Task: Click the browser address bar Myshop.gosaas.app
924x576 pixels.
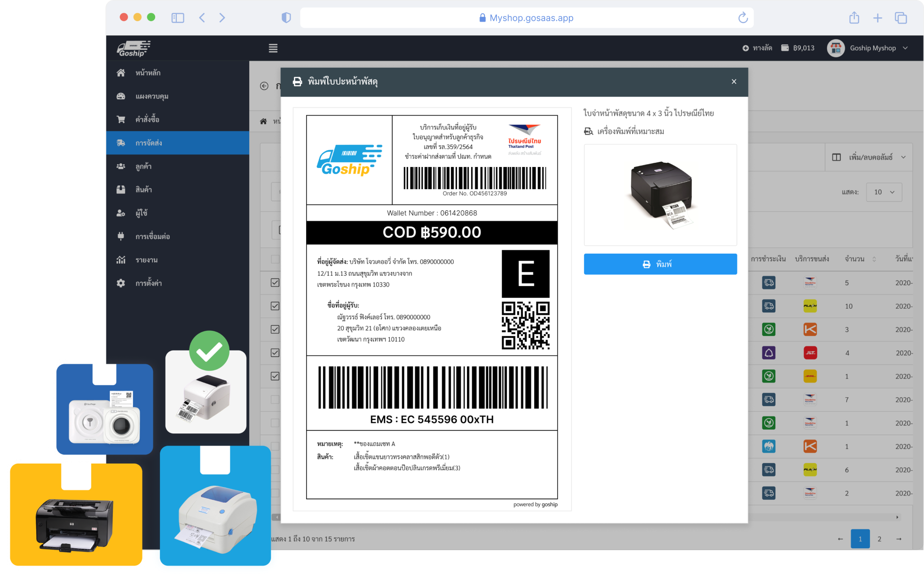Action: tap(527, 18)
